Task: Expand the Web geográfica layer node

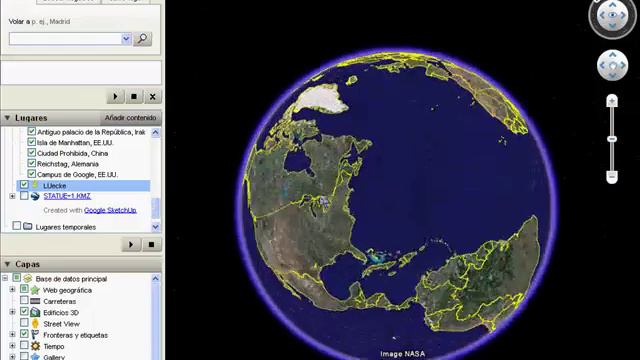Action: pyautogui.click(x=12, y=290)
